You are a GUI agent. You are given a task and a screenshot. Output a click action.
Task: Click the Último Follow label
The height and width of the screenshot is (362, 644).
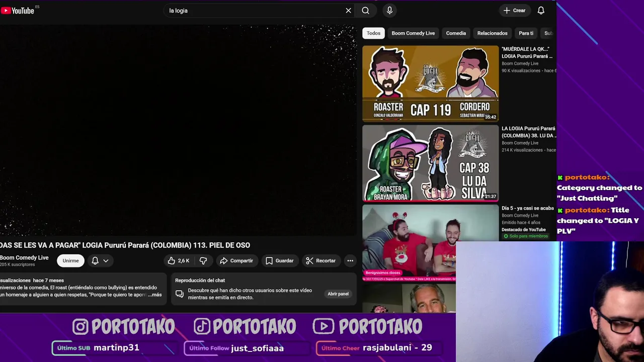pos(209,348)
